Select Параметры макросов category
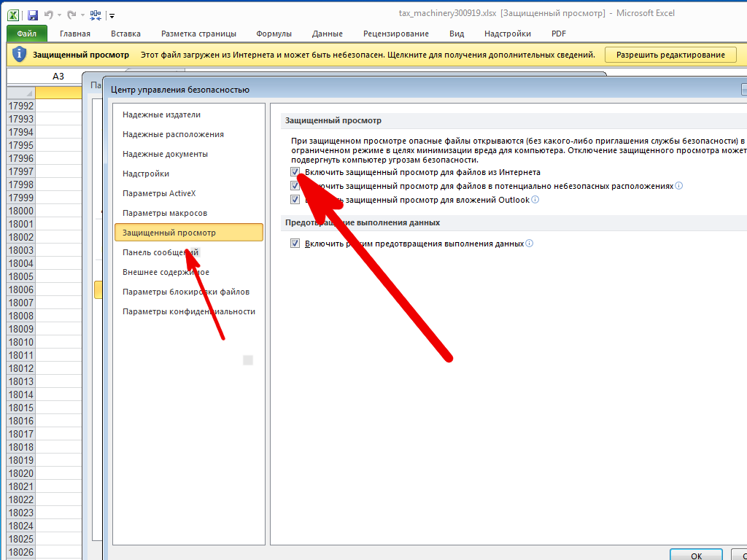 point(189,213)
